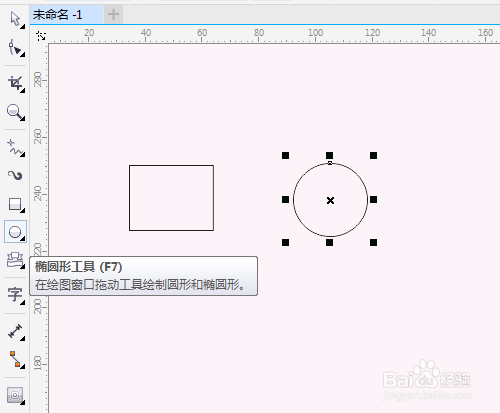Select the Ellipse tool
The height and width of the screenshot is (413, 500).
click(x=15, y=232)
